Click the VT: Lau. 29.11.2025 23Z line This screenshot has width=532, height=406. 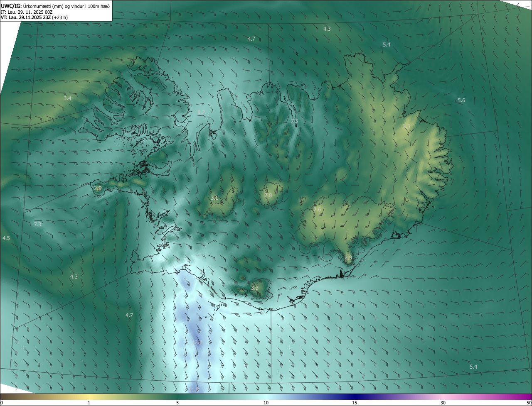(x=34, y=17)
